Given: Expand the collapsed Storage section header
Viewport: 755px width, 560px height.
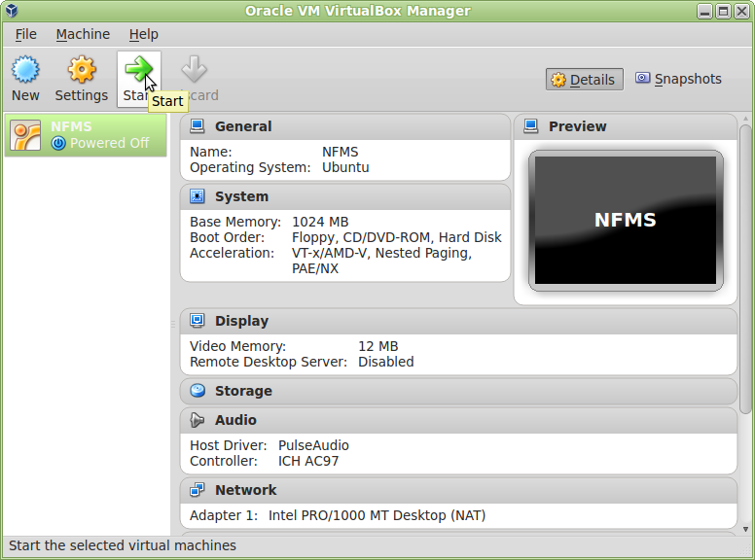Looking at the screenshot, I should (x=458, y=391).
